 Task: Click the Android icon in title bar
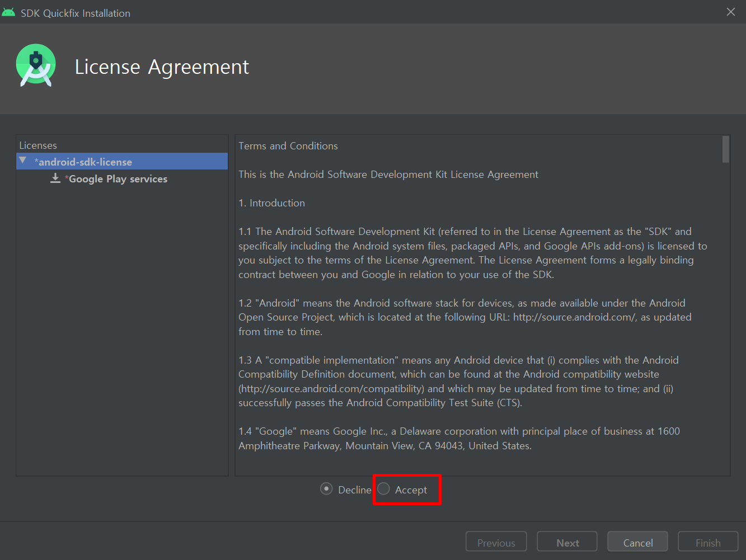point(8,12)
